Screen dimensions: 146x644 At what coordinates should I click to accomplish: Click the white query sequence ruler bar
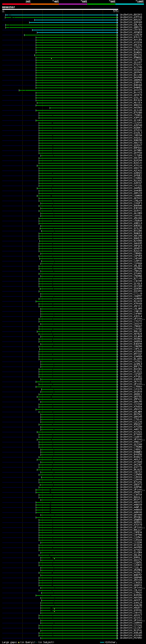click(60, 9)
